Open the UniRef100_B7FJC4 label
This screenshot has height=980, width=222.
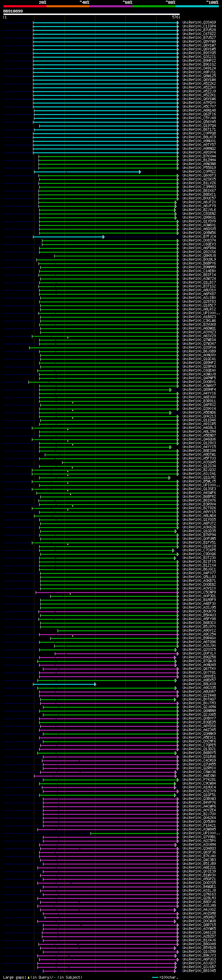pos(199,237)
